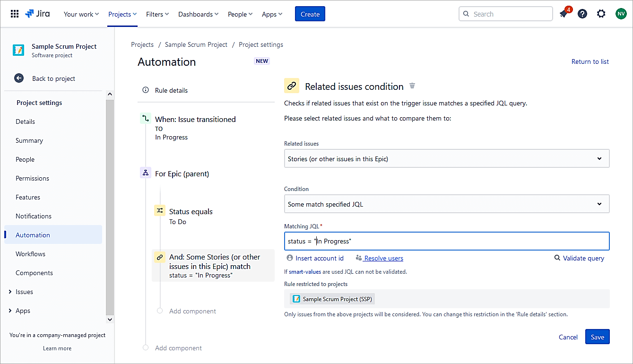Screen dimensions: 633x364
Task: Open the Projects menu
Action: point(122,14)
